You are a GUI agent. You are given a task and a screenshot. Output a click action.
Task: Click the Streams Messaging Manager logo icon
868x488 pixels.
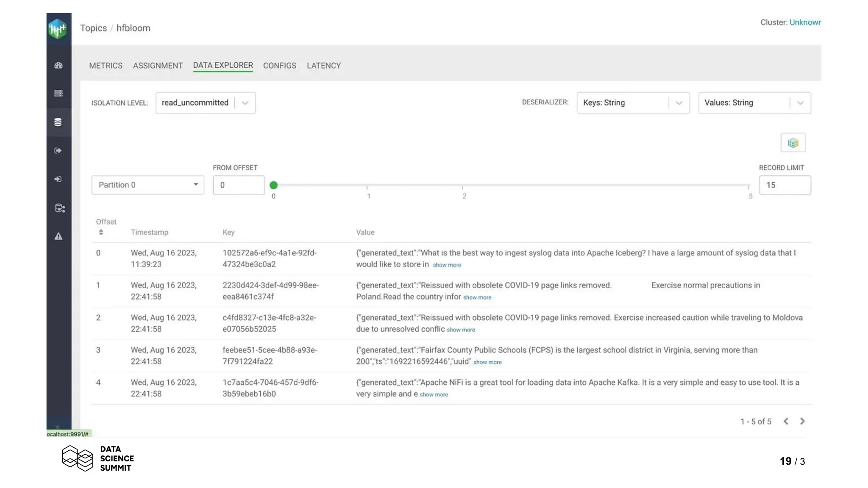point(58,29)
